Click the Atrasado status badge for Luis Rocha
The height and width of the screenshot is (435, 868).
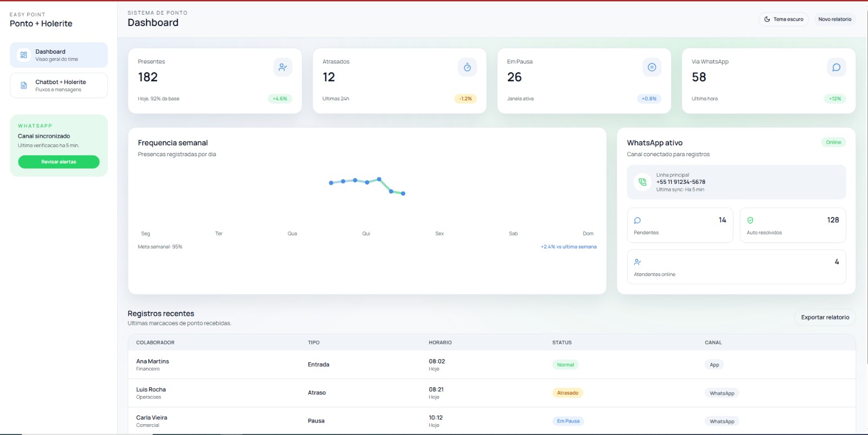pos(567,393)
